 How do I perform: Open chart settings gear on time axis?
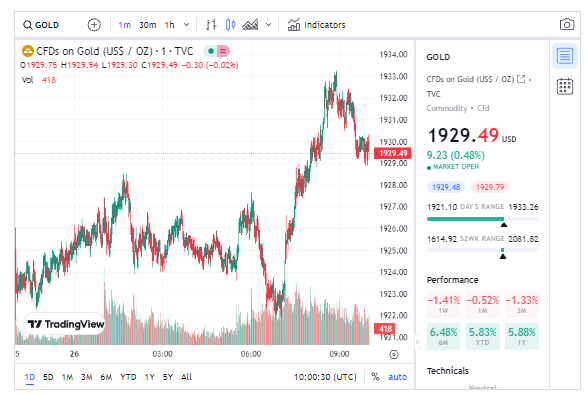coord(394,354)
